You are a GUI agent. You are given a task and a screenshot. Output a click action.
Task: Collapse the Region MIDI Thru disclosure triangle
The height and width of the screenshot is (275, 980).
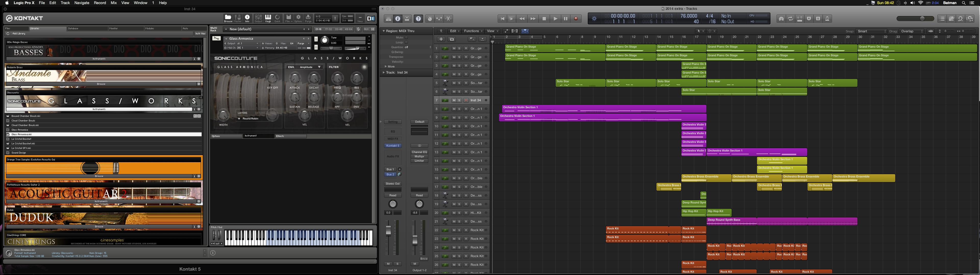[x=384, y=31]
